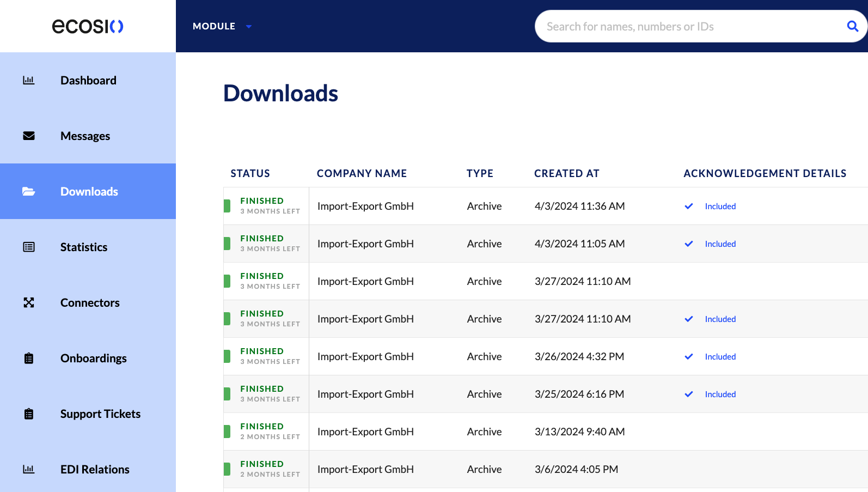Click ACKNOWLEDGEMENT DETAILS column header
Screen dimensions: 868x492
tap(765, 173)
